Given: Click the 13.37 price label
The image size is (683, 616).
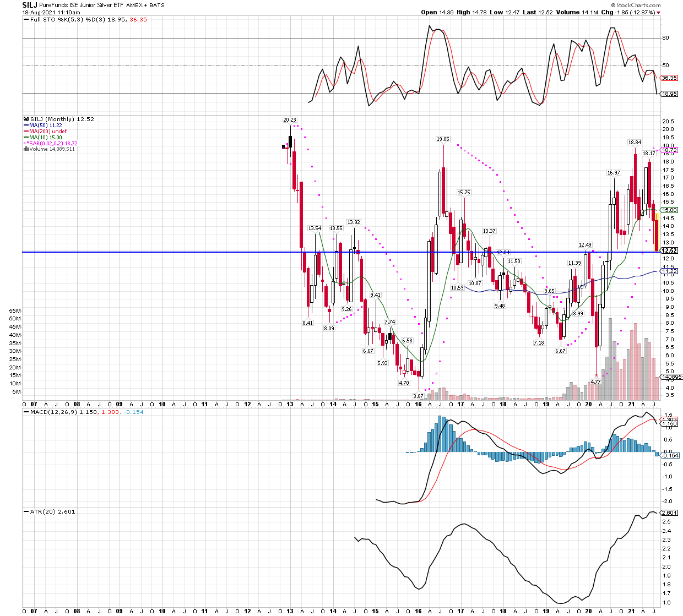Looking at the screenshot, I should [x=489, y=231].
